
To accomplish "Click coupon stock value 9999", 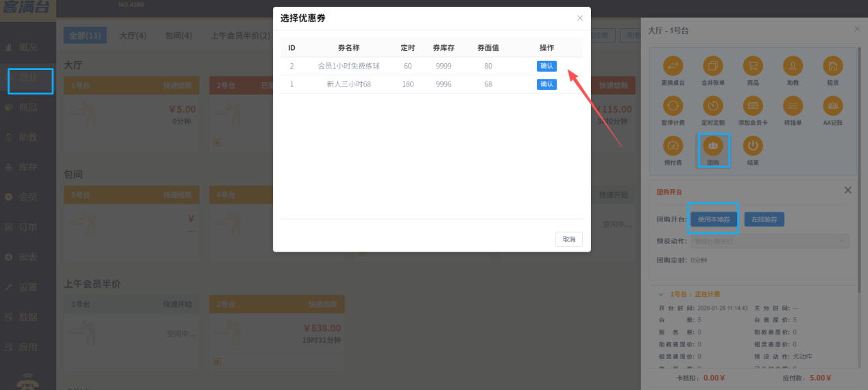I will click(x=444, y=66).
